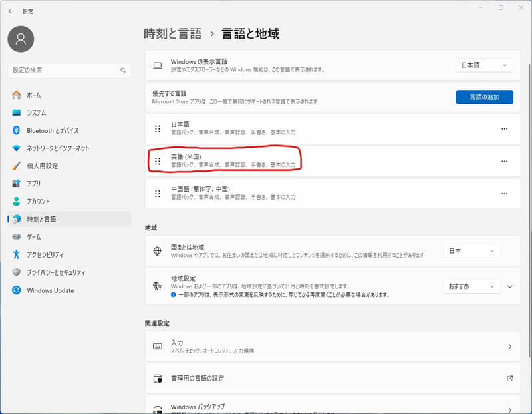Open システム settings in the sidebar
Image resolution: width=532 pixels, height=414 pixels.
(37, 112)
